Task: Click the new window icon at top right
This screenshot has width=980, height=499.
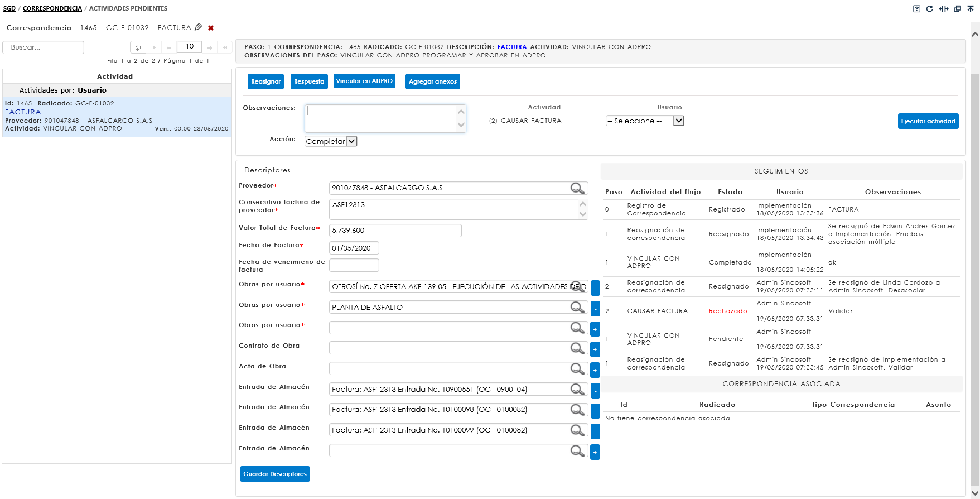Action: point(958,9)
